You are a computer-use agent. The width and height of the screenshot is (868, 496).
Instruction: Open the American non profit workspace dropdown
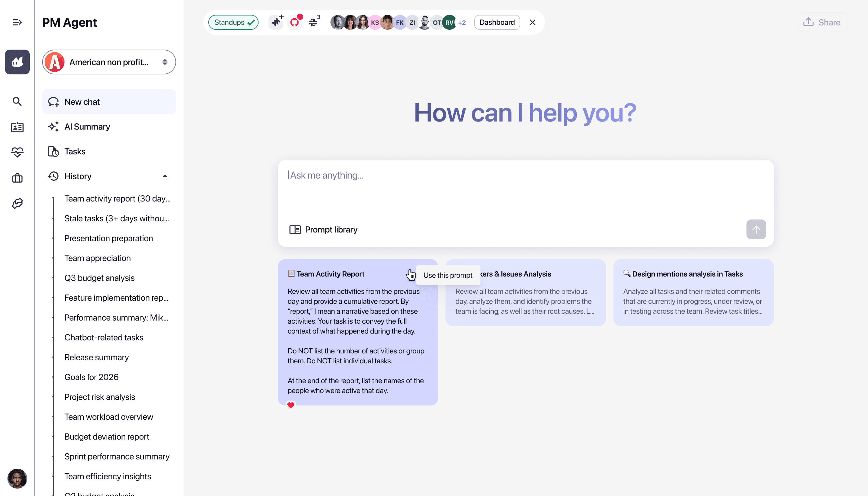pos(109,62)
